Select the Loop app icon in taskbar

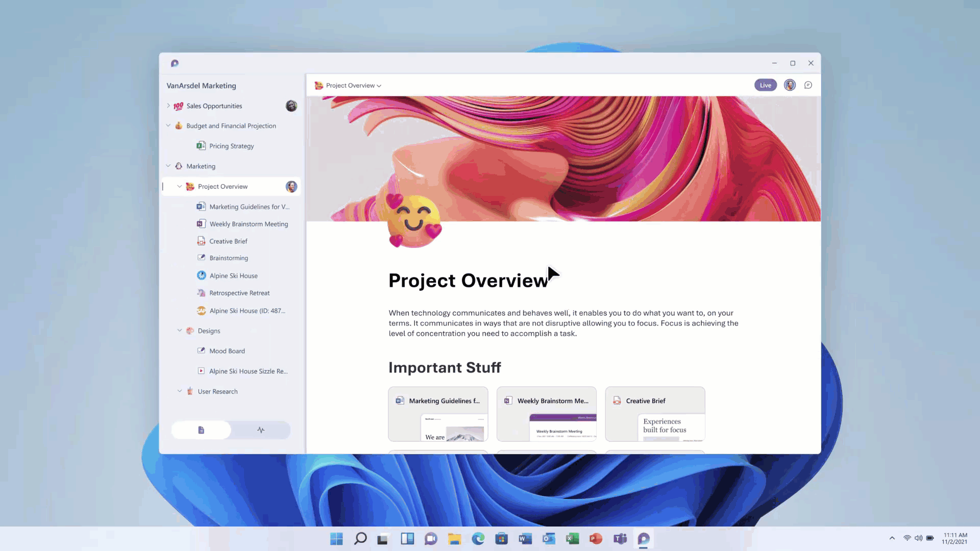644,538
